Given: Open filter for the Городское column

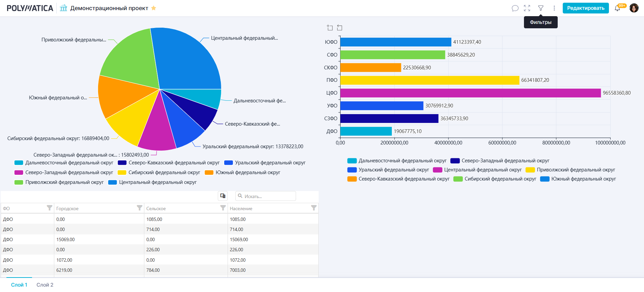Looking at the screenshot, I should [x=139, y=208].
